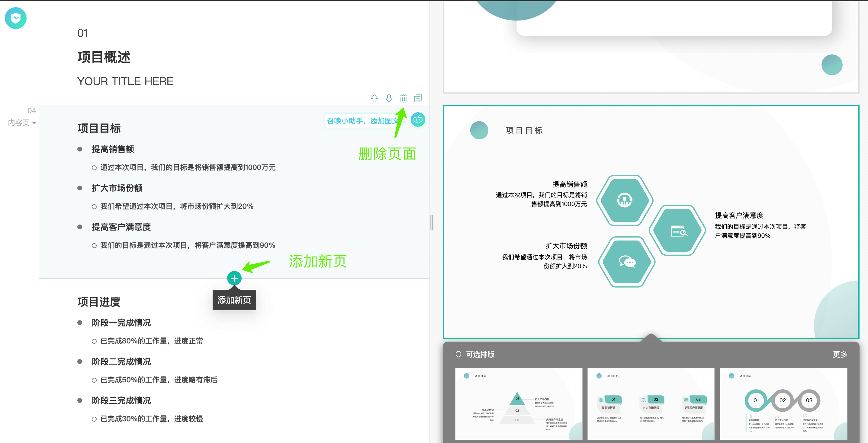Click the 阶段二完成情况 bullet
Screen dimensions: 868x443
pos(121,362)
